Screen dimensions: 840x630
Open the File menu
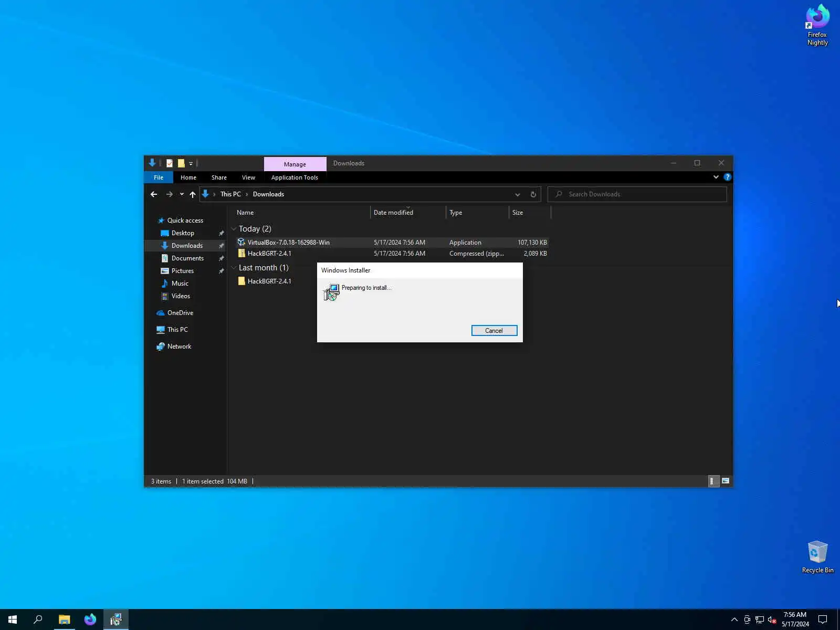(x=159, y=177)
